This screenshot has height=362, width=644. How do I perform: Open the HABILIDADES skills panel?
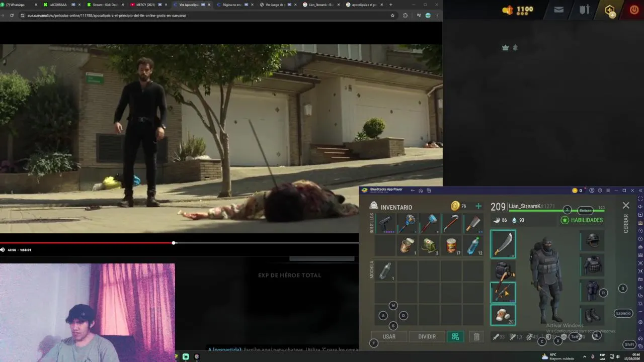tap(582, 220)
